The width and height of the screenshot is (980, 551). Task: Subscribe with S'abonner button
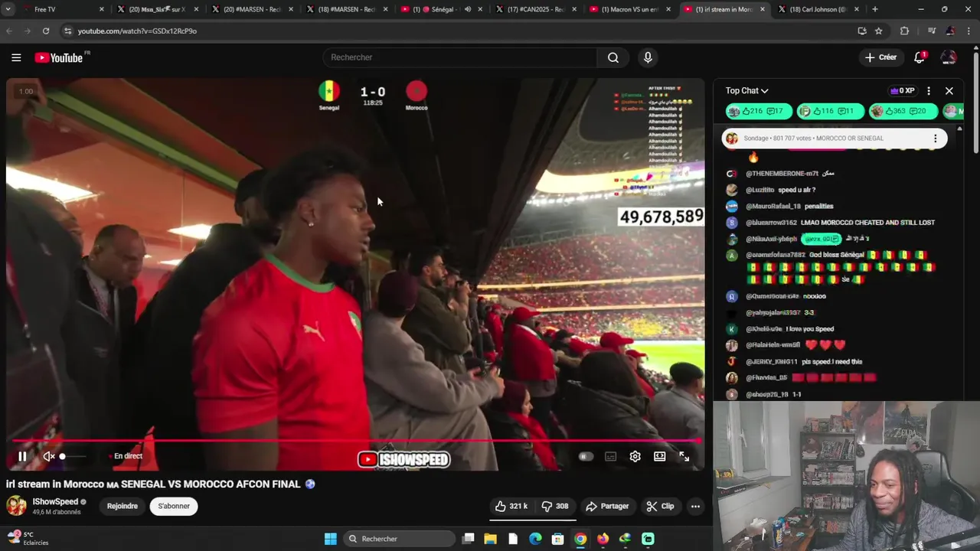(x=174, y=506)
